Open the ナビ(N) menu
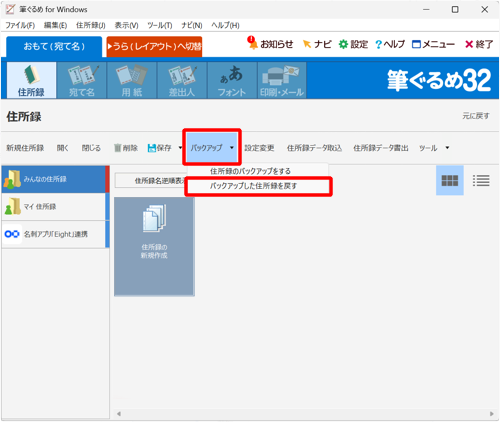Viewport: 500px width, 422px height. pos(192,25)
